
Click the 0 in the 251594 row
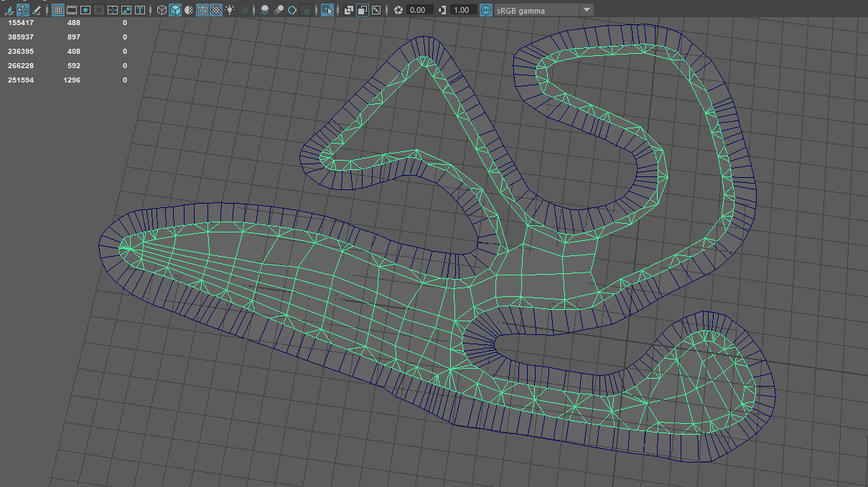click(125, 80)
